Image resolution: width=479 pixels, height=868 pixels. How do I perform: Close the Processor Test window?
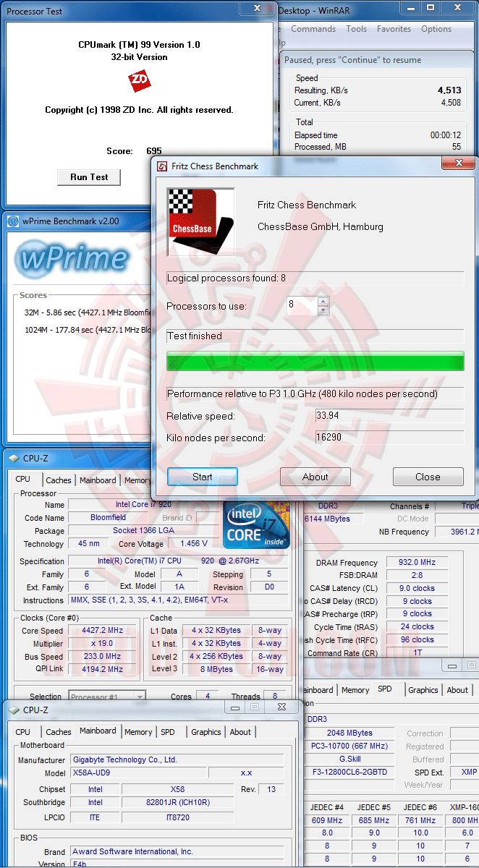pyautogui.click(x=256, y=8)
